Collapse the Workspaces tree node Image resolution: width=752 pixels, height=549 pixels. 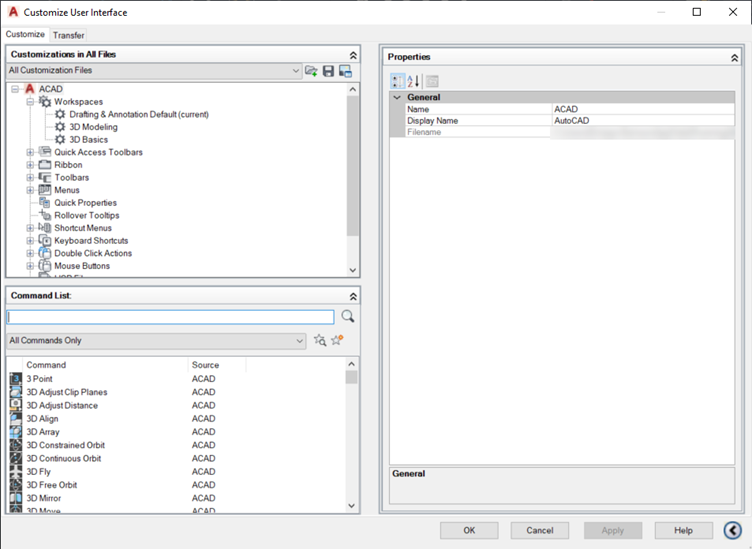(x=30, y=102)
